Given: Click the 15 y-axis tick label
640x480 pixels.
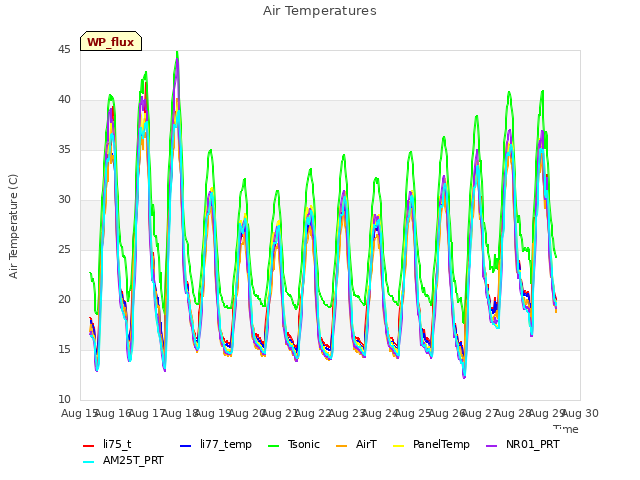Looking at the screenshot, I should point(64,350).
